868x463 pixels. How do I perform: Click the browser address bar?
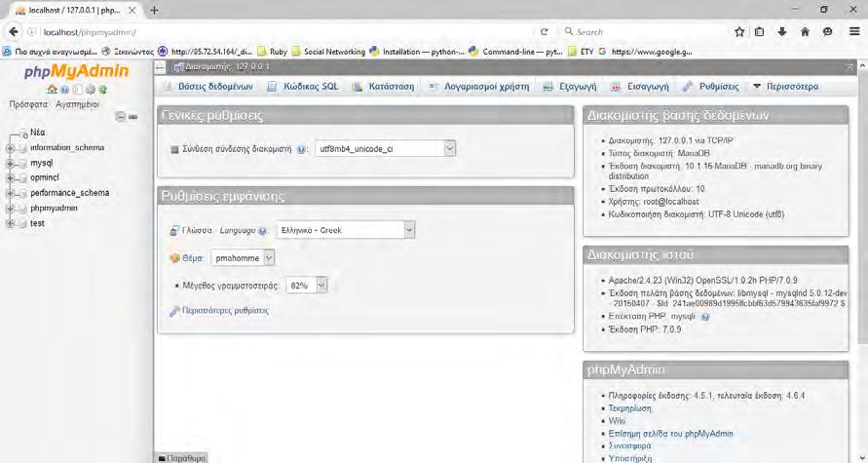point(287,32)
